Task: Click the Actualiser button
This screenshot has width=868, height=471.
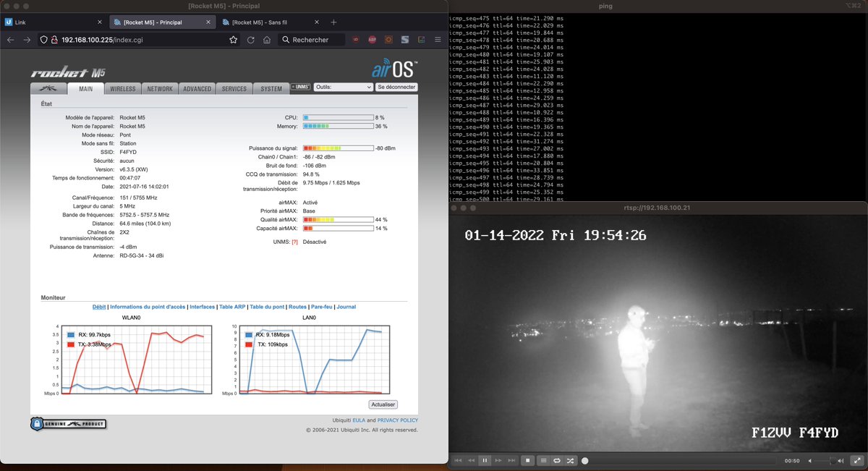Action: click(383, 404)
